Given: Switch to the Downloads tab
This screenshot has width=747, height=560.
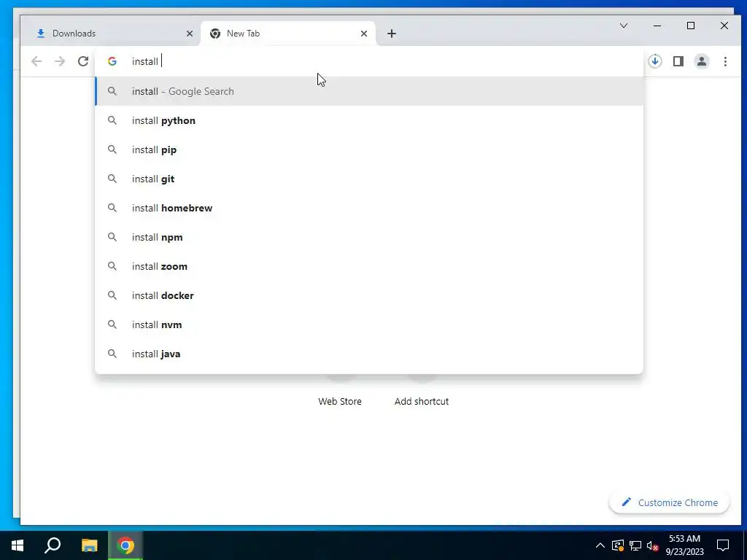Looking at the screenshot, I should point(111,34).
